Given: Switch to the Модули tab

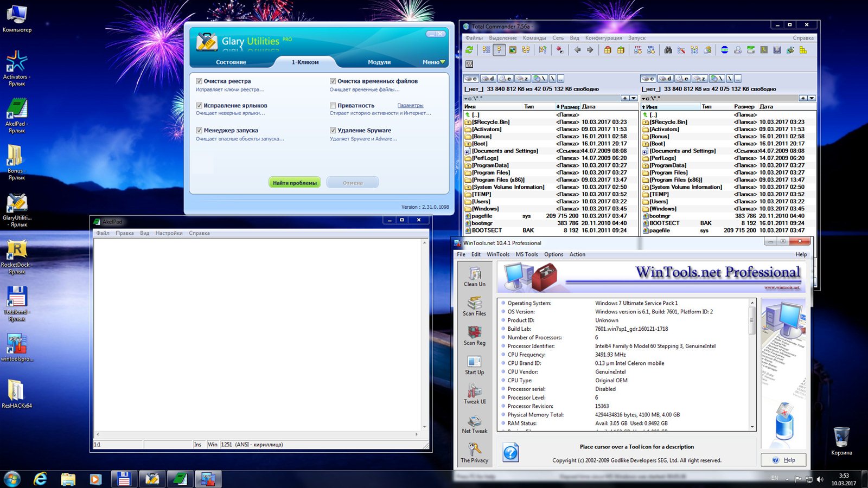Looking at the screenshot, I should click(x=379, y=62).
